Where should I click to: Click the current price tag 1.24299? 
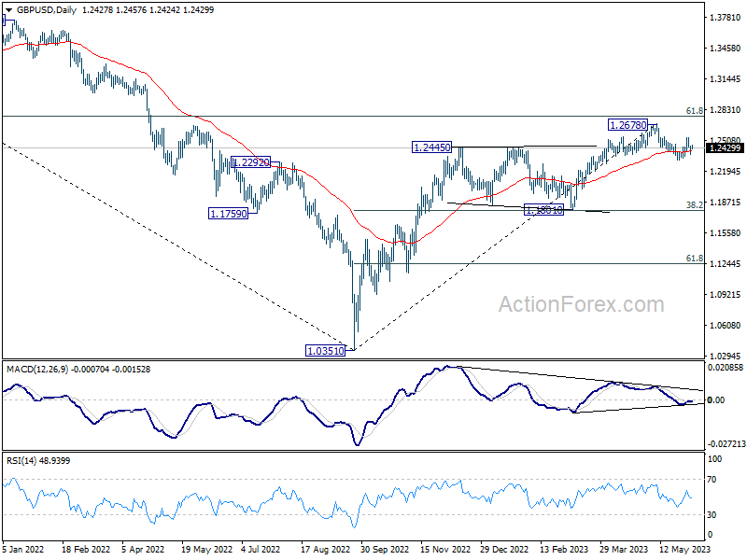pos(726,148)
